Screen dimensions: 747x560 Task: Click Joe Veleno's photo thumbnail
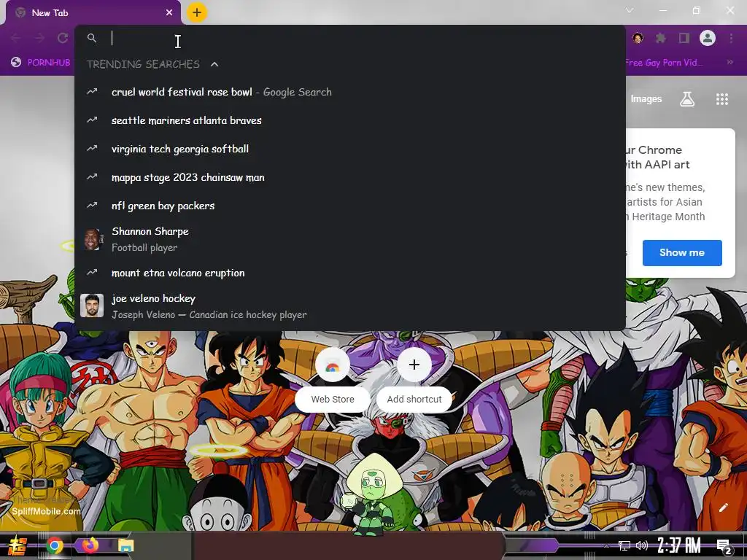[x=92, y=306]
